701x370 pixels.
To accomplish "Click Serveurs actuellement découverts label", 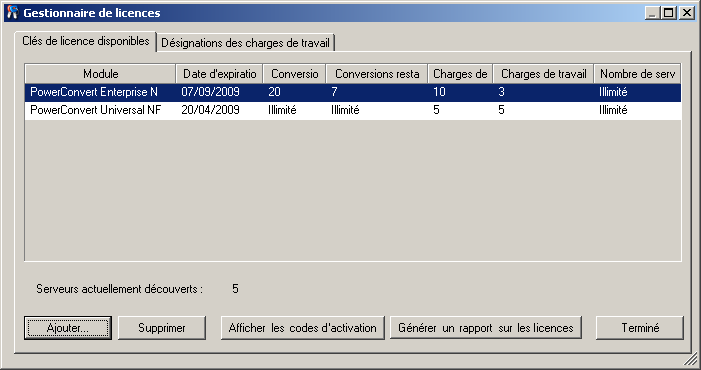I will click(119, 289).
